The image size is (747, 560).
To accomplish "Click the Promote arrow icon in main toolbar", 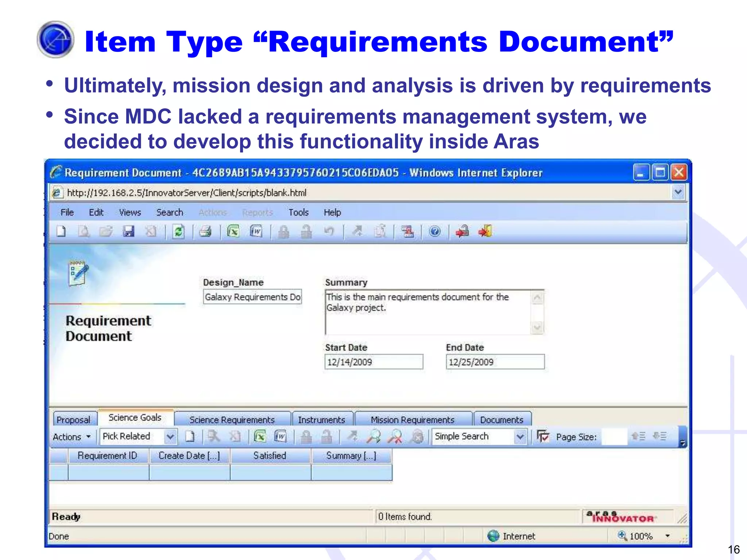I will 357,231.
